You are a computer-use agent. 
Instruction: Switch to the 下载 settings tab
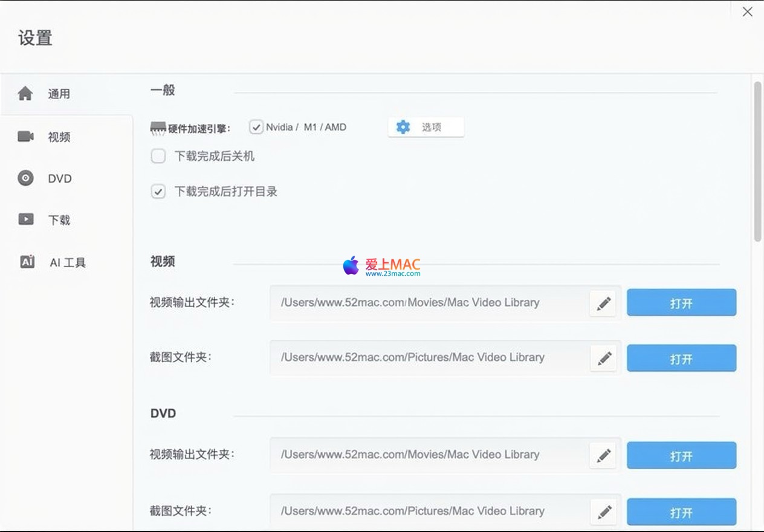pyautogui.click(x=59, y=220)
